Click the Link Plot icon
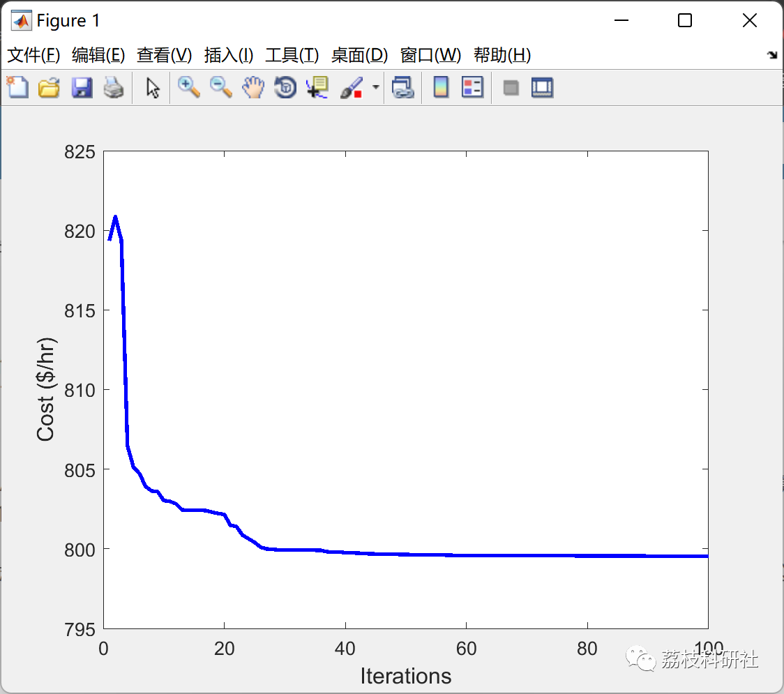 pos(403,87)
